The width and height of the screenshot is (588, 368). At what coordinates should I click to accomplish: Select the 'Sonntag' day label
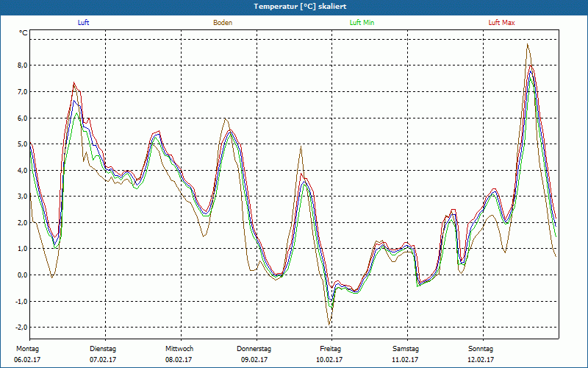pyautogui.click(x=481, y=348)
